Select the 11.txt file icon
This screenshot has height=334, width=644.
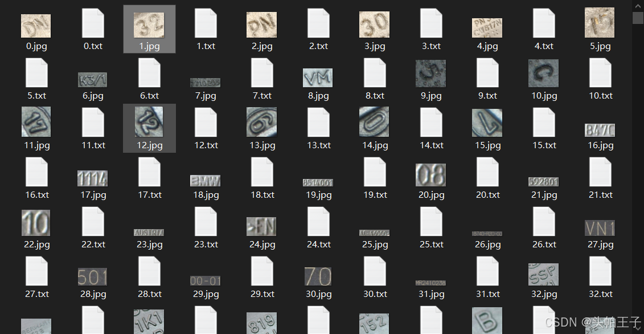(x=93, y=123)
